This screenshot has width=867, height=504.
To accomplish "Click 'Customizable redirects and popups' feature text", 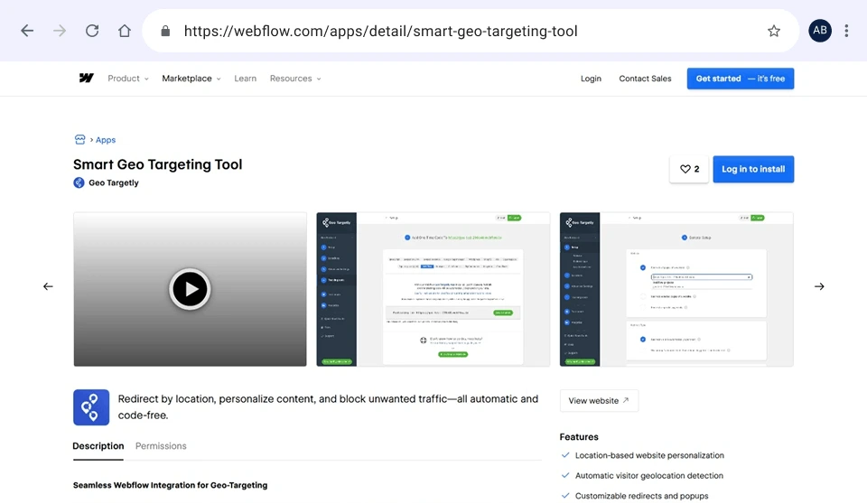I will (641, 496).
